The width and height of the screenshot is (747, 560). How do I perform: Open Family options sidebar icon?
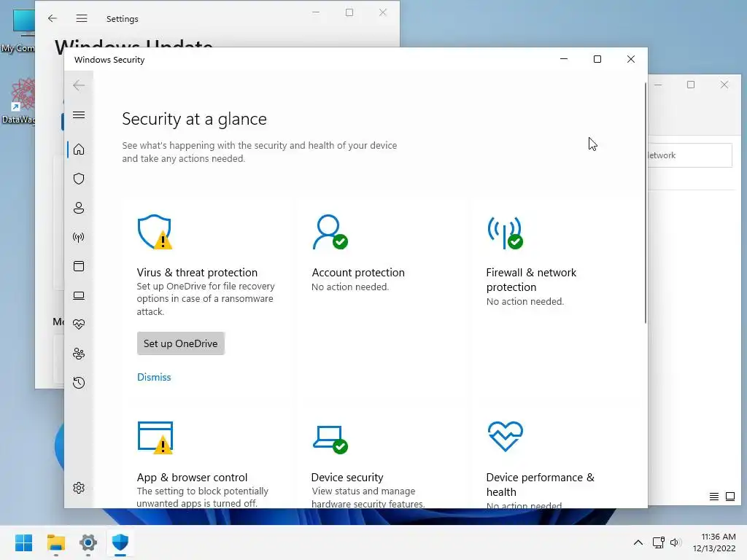79,354
